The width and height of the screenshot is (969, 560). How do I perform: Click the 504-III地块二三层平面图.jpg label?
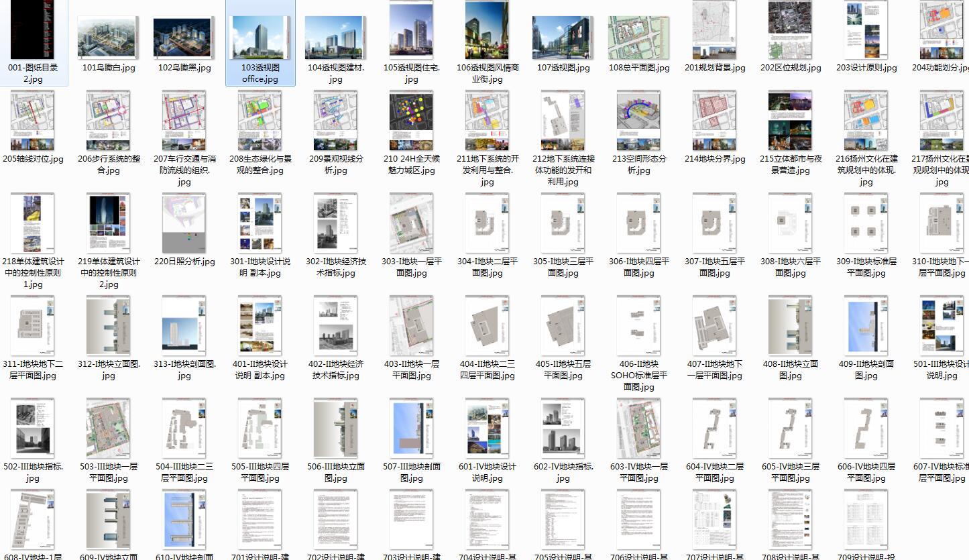[184, 472]
